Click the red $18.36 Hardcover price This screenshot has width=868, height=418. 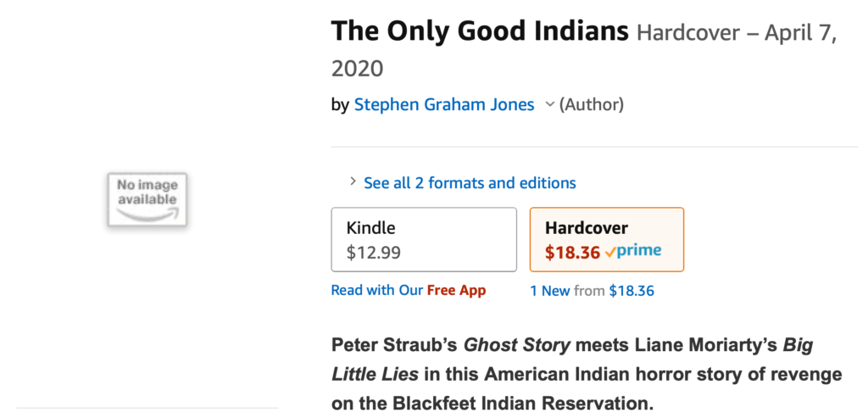(x=572, y=252)
